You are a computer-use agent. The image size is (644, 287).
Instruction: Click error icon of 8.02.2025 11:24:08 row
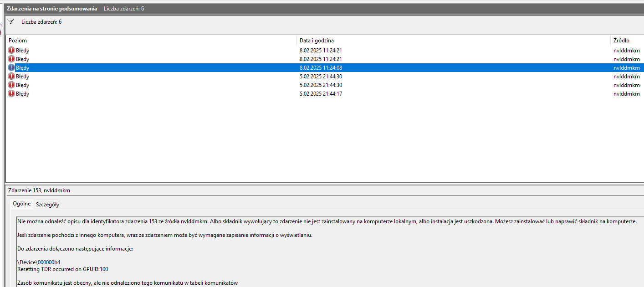[11, 68]
